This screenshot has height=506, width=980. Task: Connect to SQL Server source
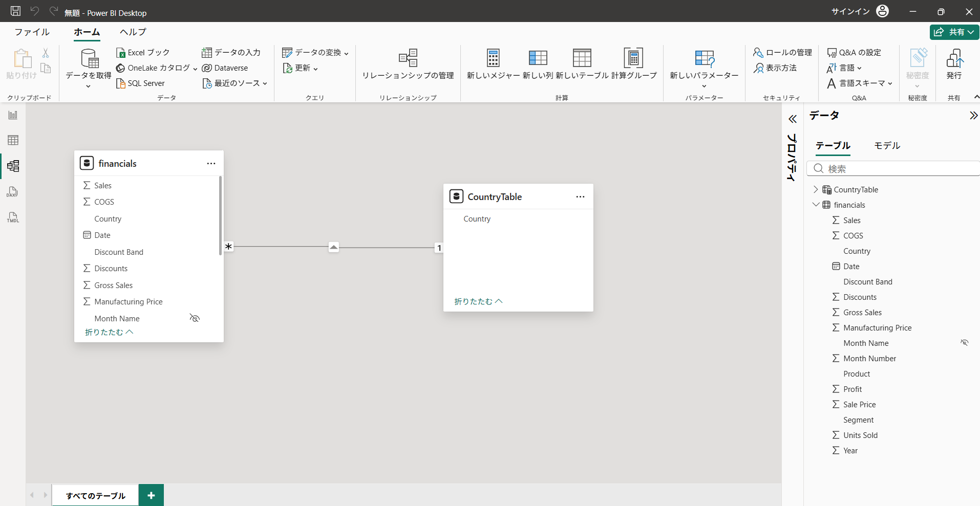click(x=140, y=83)
